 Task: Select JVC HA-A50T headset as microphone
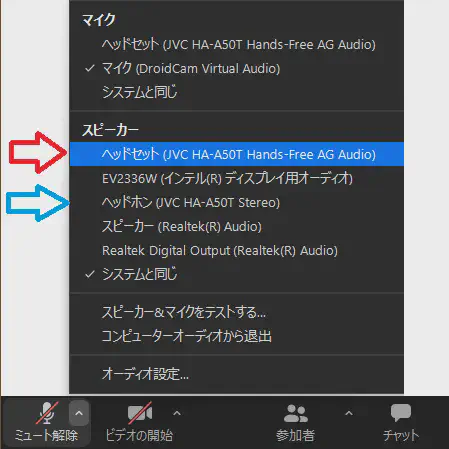point(237,44)
